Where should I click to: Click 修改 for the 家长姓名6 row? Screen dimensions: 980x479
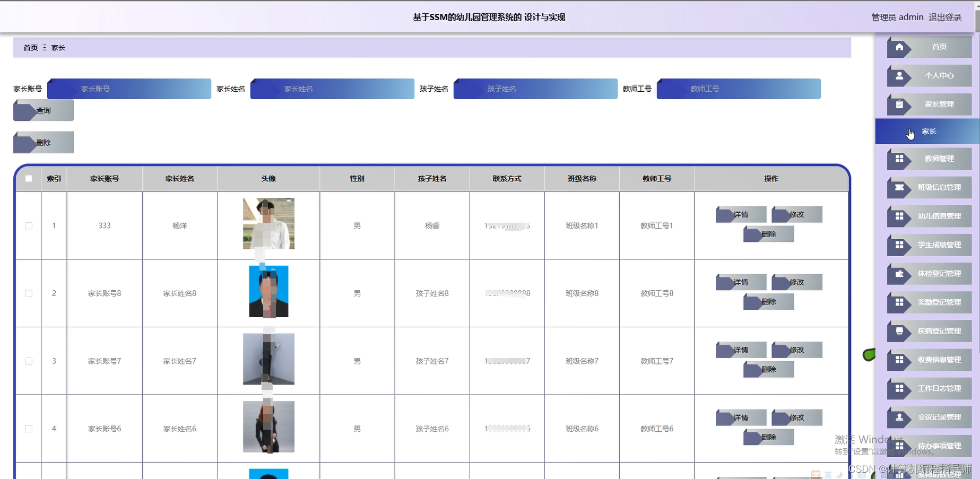pos(797,418)
